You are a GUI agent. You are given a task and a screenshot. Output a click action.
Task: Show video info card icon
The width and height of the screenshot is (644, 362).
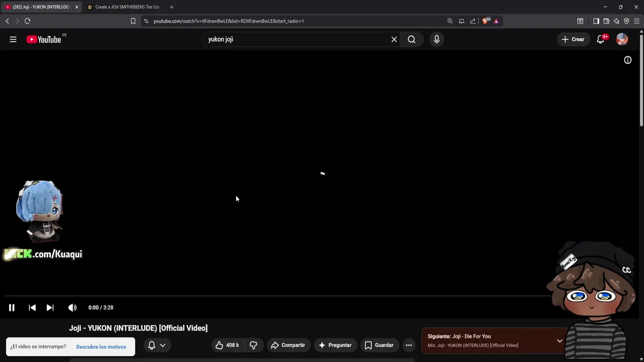(x=628, y=60)
